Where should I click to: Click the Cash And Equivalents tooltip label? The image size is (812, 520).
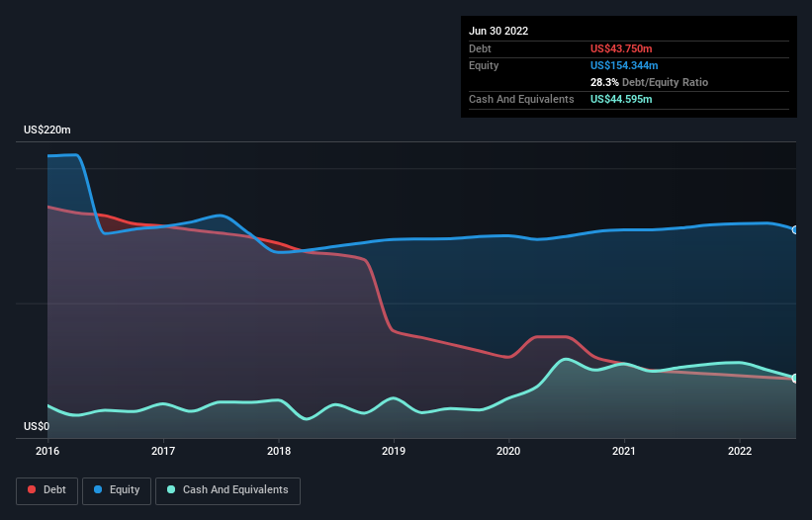click(521, 99)
